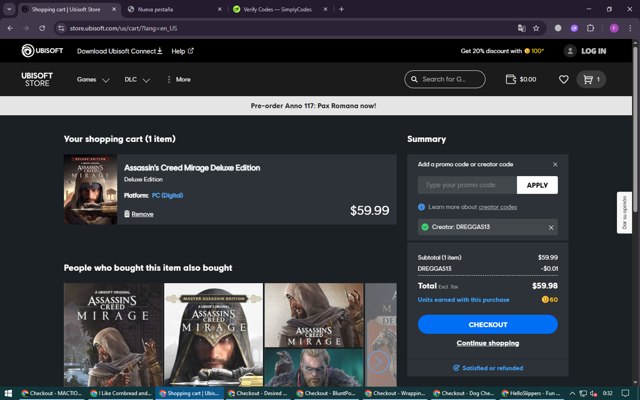Click the cart item cover thumbnail

click(90, 189)
